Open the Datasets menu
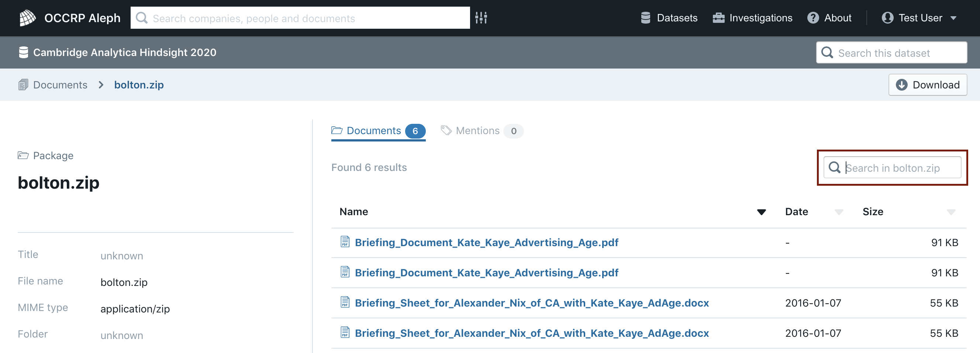 [669, 18]
